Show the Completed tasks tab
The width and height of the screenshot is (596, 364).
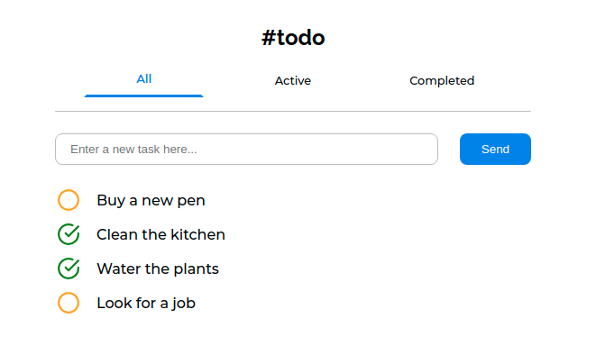(442, 80)
